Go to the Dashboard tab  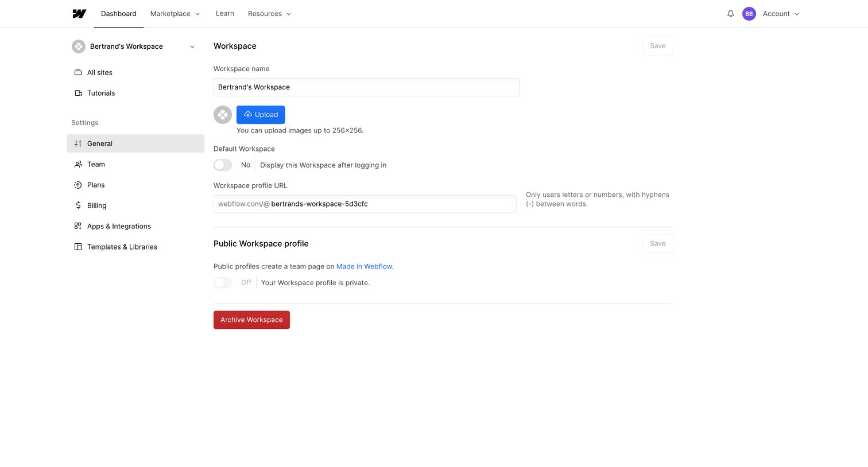click(119, 14)
